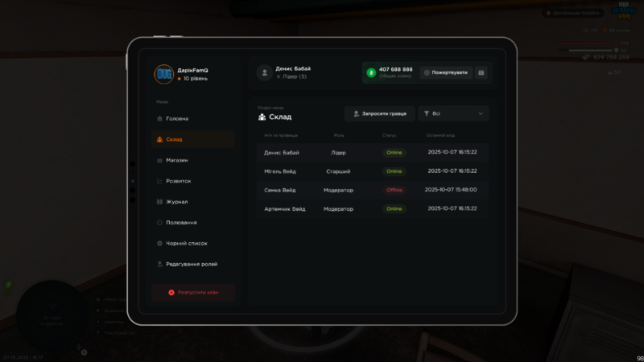Open the Полювання section
The image size is (644, 362).
click(x=192, y=223)
